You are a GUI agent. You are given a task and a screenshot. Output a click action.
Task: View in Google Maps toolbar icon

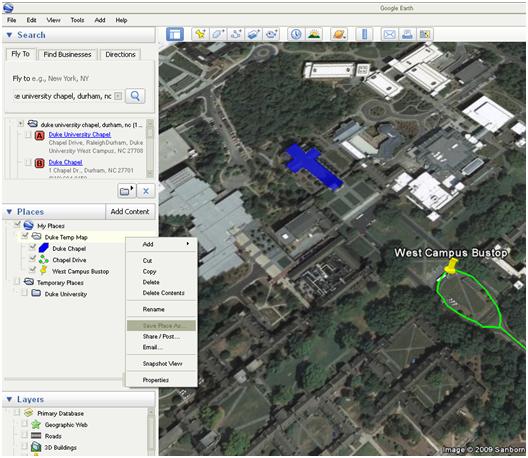[425, 34]
